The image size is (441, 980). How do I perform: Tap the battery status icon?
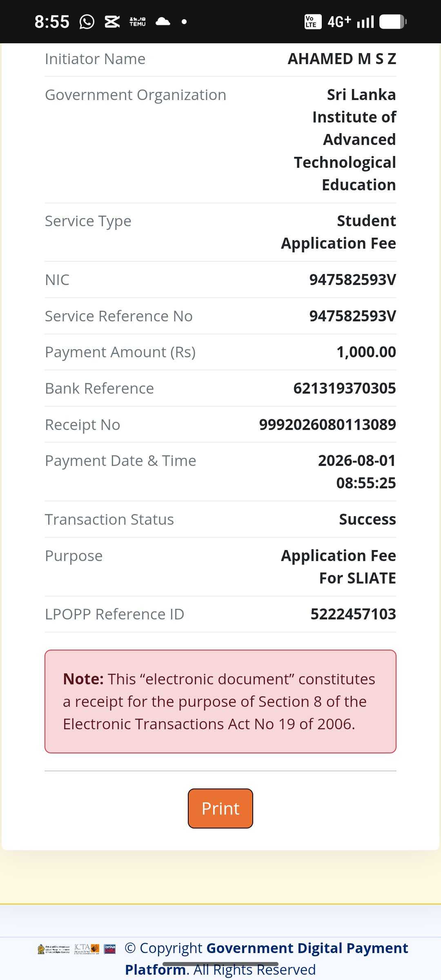tap(393, 22)
